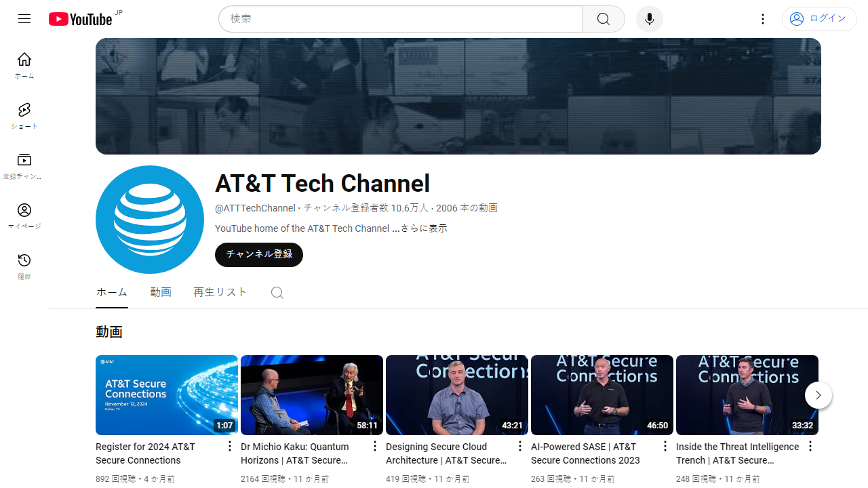Image resolution: width=868 pixels, height=488 pixels.
Task: Click the '263 回視聴・11 か月前' text
Action: coord(573,479)
